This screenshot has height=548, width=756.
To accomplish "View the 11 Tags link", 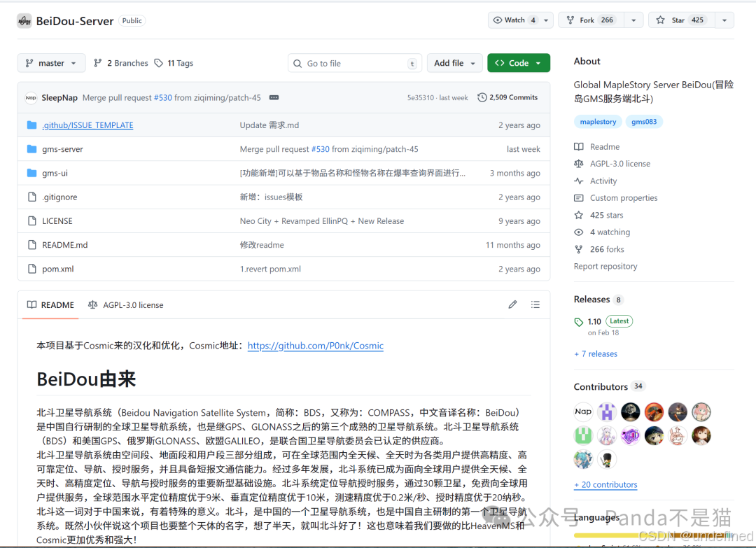I will 174,63.
